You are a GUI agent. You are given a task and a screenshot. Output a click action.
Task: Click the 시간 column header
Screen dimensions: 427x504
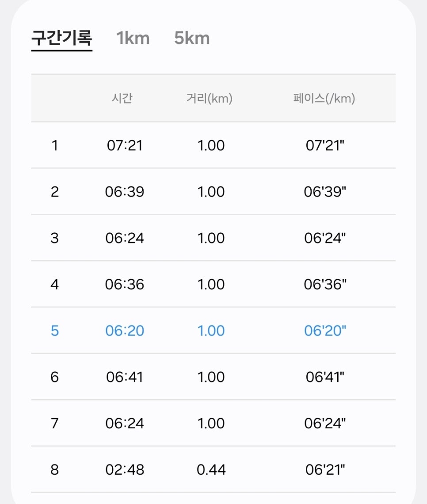point(122,98)
